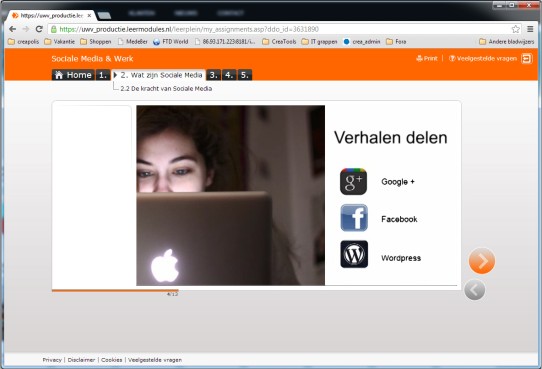Open Veelgestelde vragen in header

[x=483, y=58]
